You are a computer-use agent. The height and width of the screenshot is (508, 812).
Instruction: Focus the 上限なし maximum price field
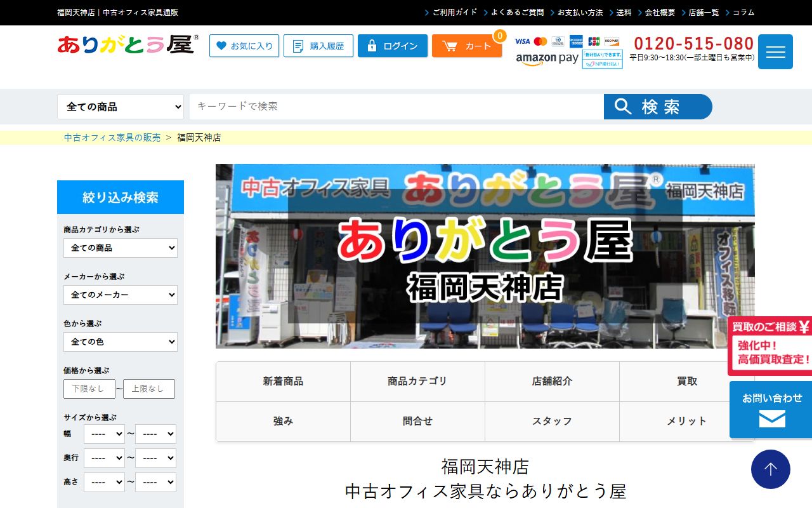point(149,389)
